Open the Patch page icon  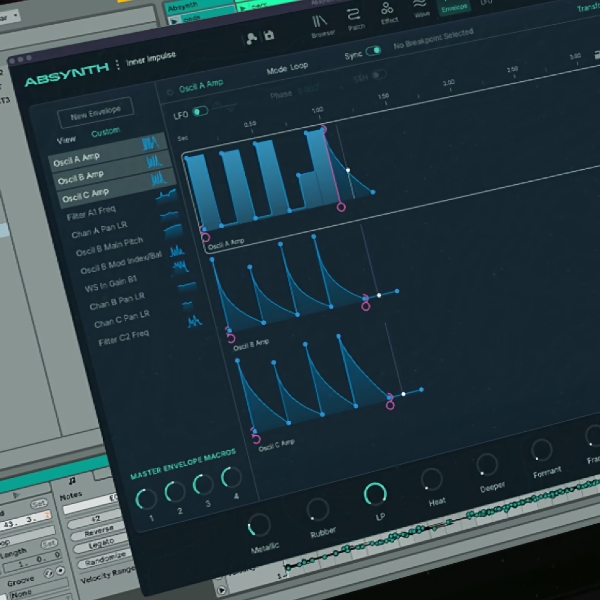pos(354,15)
